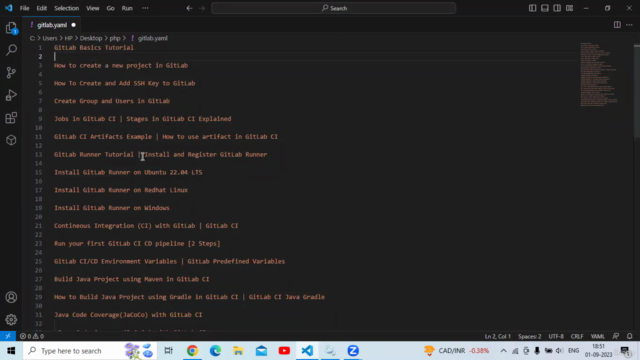Screen dimensions: 640x360
Task: Open Microsoft Edge from taskbar
Action: pos(215,351)
